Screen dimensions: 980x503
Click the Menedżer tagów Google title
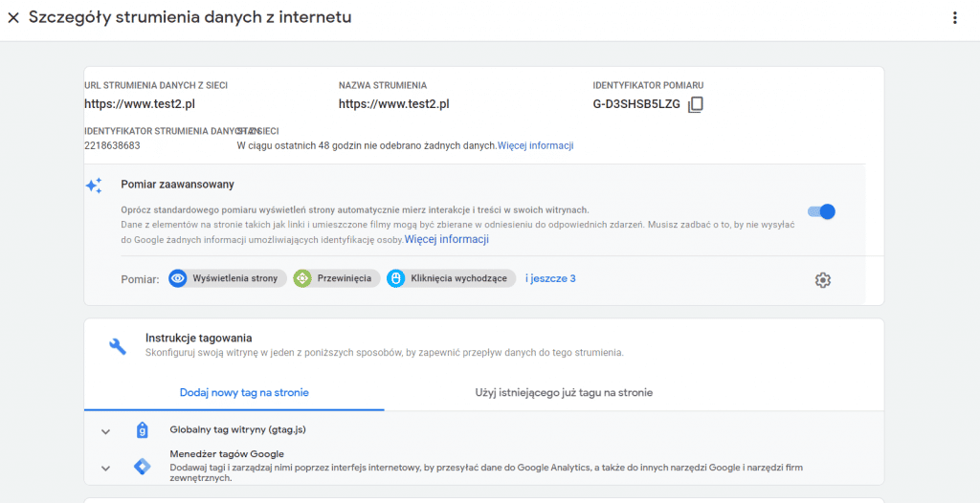(227, 454)
